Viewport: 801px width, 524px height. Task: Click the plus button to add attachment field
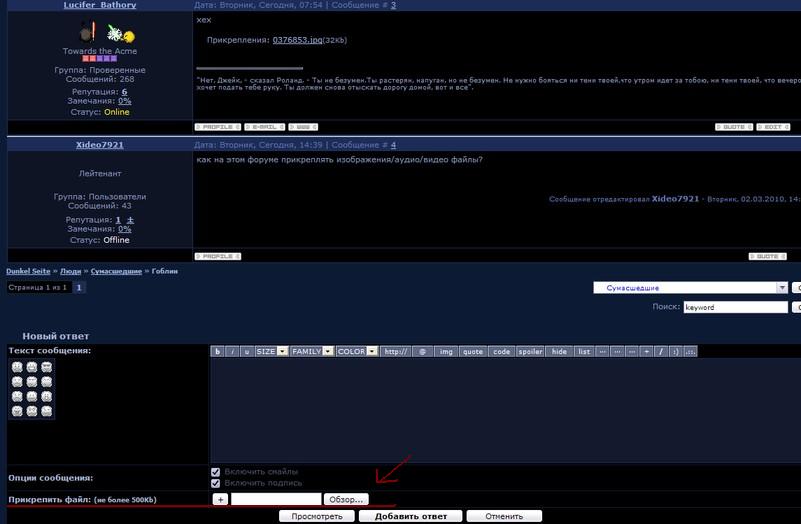[220, 499]
